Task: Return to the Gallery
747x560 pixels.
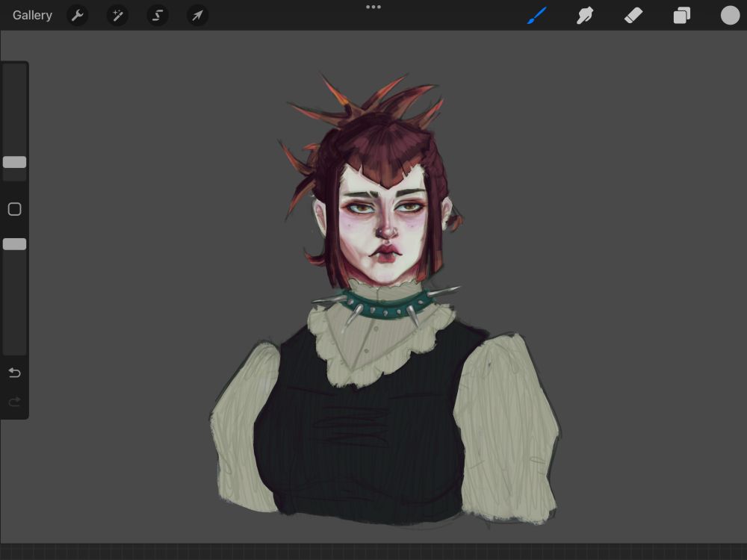Action: [x=32, y=15]
